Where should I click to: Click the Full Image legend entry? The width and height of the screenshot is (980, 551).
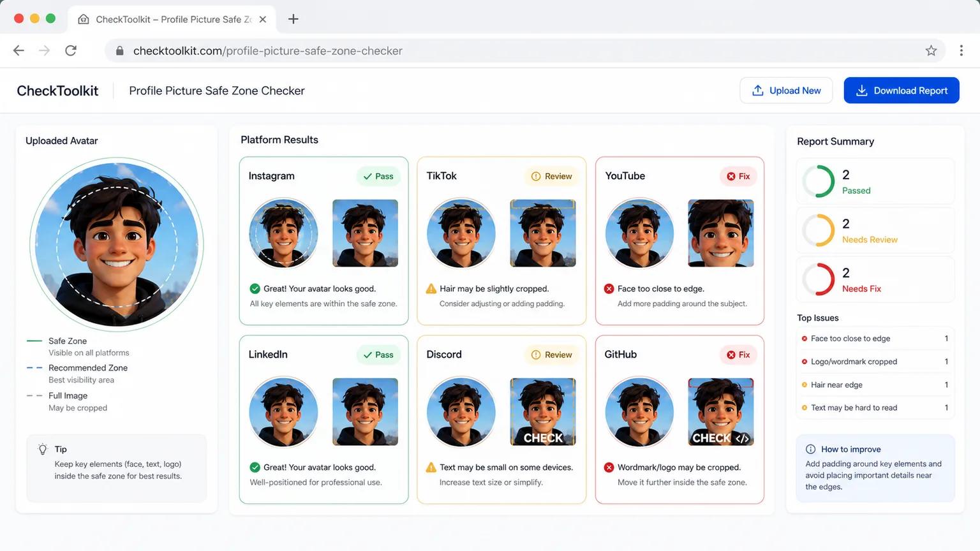pyautogui.click(x=67, y=401)
